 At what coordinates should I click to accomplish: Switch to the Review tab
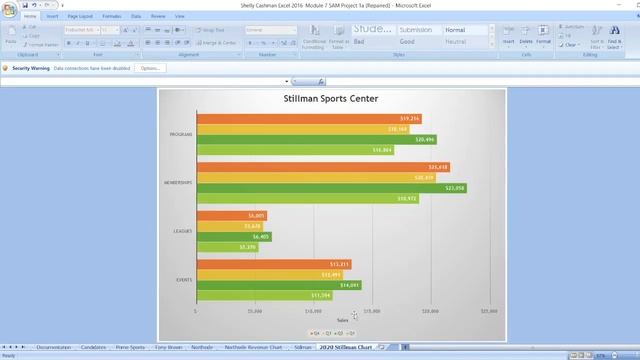point(158,16)
